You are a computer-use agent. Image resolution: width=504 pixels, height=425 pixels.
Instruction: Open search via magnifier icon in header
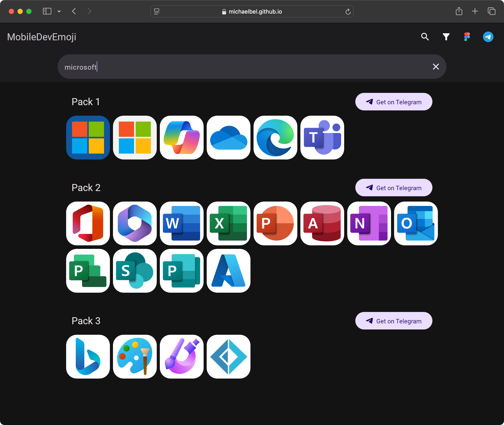[x=425, y=37]
